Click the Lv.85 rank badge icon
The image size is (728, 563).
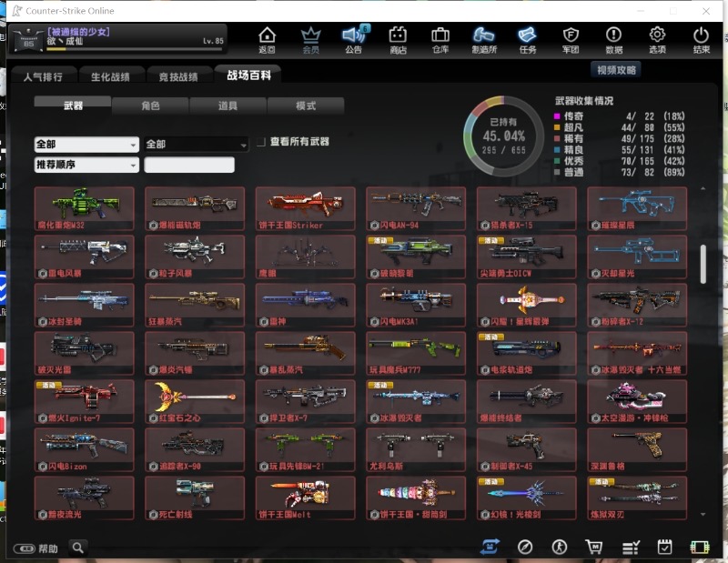(28, 40)
